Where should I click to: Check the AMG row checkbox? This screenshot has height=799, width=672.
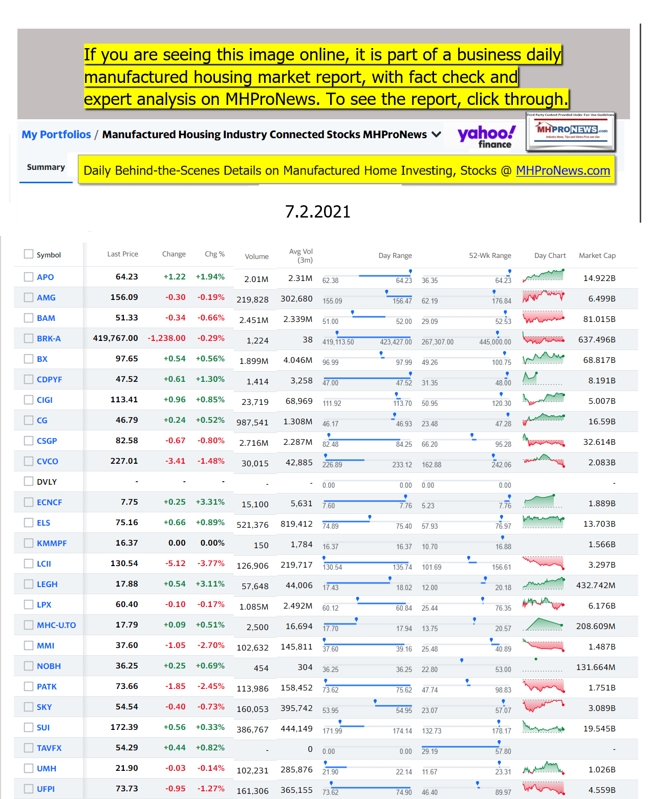[x=29, y=297]
